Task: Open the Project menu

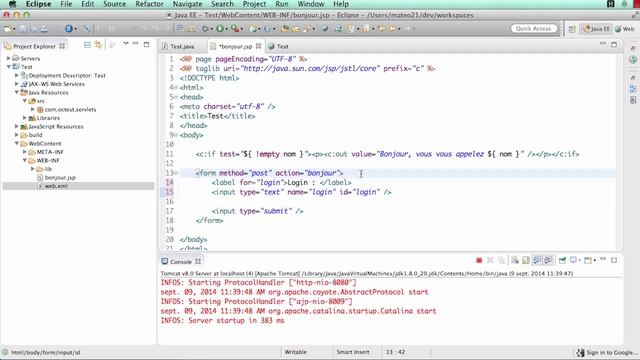Action: click(x=254, y=4)
